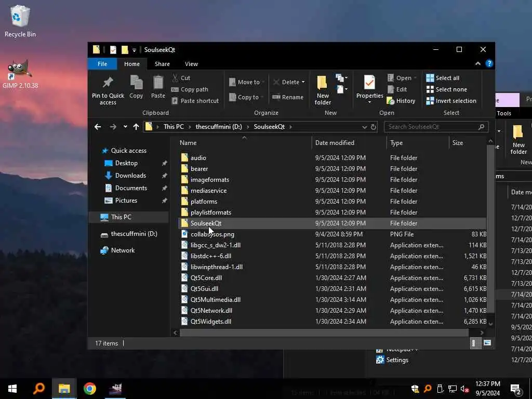Viewport: 532px width, 399px height.
Task: Click the Rename button
Action: click(288, 97)
